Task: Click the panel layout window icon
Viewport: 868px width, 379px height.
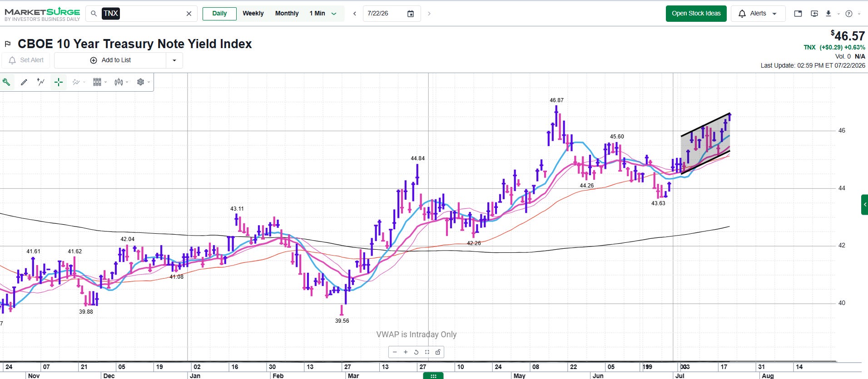Action: [x=798, y=14]
